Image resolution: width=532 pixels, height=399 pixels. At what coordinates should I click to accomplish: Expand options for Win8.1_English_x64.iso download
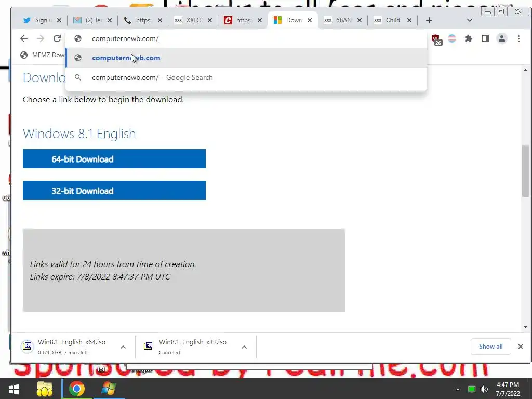pos(123,347)
